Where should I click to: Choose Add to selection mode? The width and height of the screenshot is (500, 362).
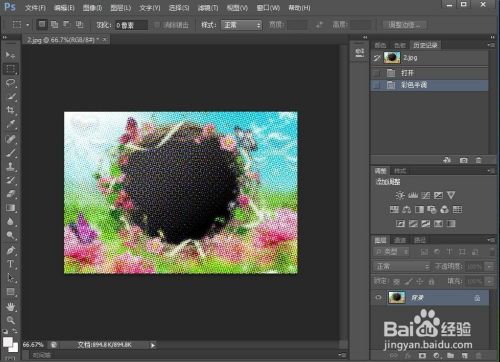tap(54, 24)
